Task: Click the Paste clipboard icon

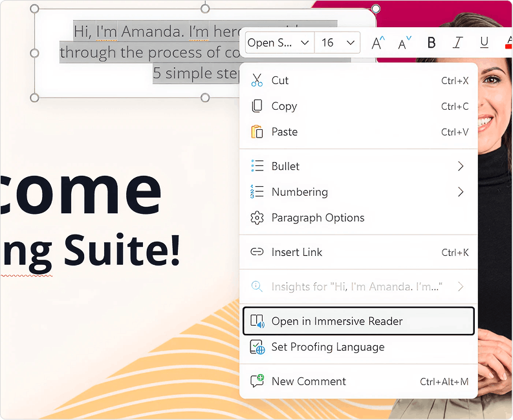Action: tap(257, 132)
